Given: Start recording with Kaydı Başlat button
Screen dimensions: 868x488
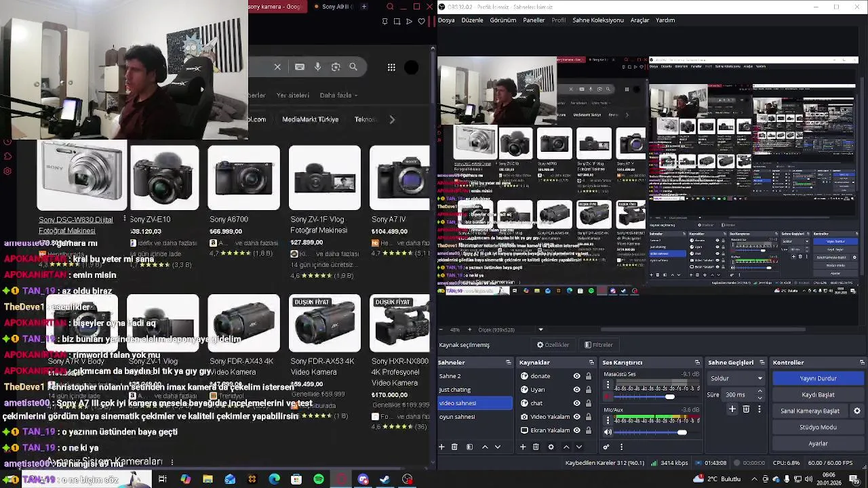Looking at the screenshot, I should pos(818,394).
